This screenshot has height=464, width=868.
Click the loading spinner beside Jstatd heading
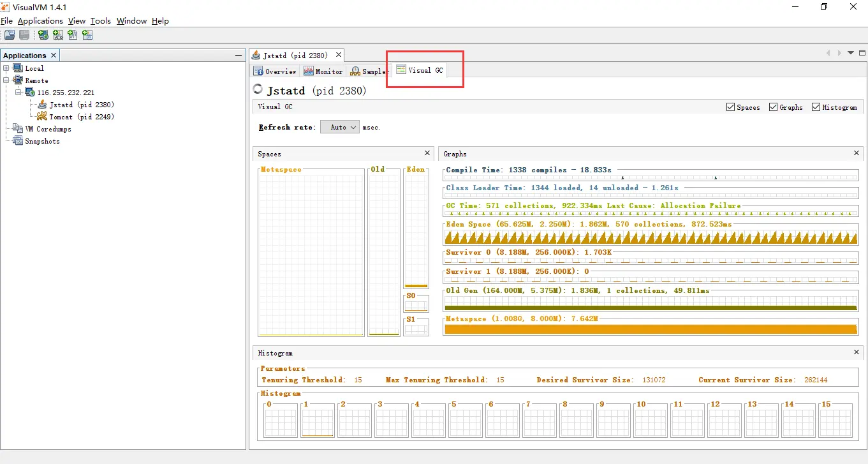pyautogui.click(x=258, y=89)
